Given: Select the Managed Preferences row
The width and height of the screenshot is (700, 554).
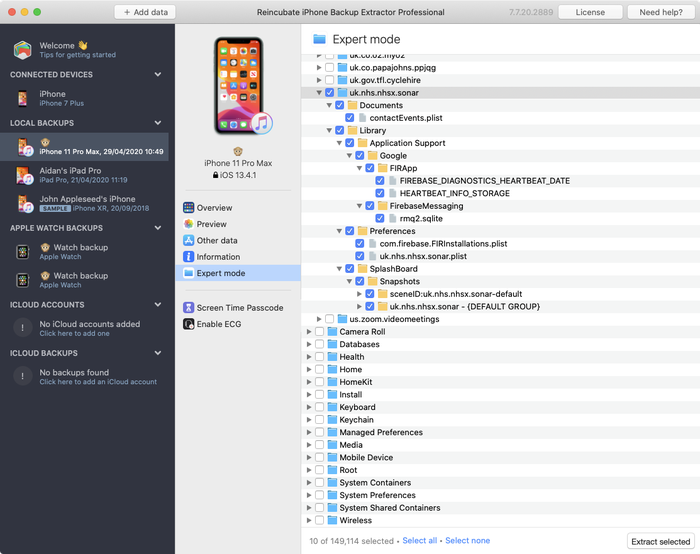Looking at the screenshot, I should tap(500, 432).
